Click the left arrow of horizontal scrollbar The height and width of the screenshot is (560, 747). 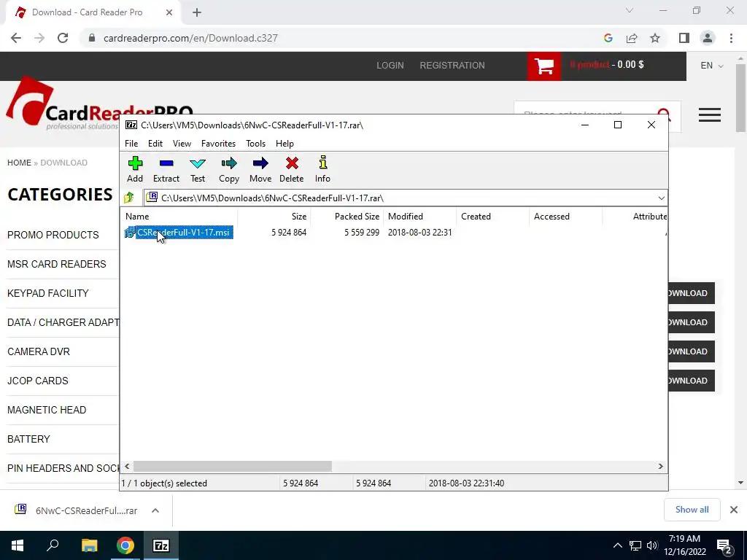(127, 466)
